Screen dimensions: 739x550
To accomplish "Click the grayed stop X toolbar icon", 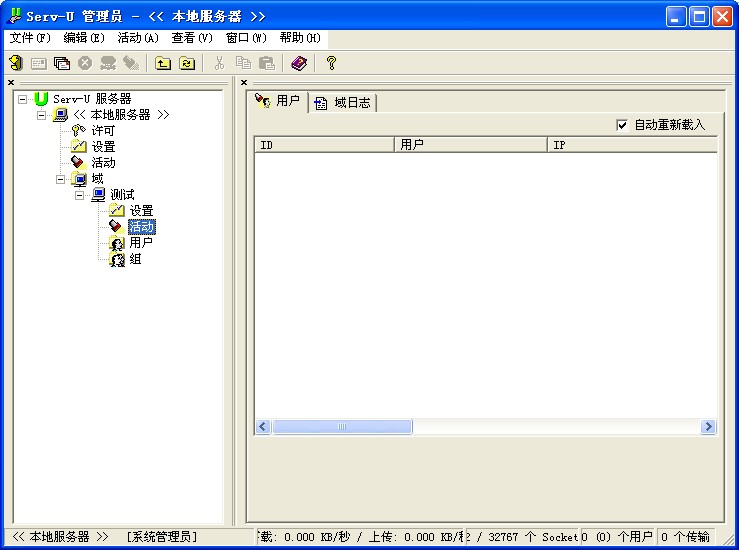I will tap(85, 63).
